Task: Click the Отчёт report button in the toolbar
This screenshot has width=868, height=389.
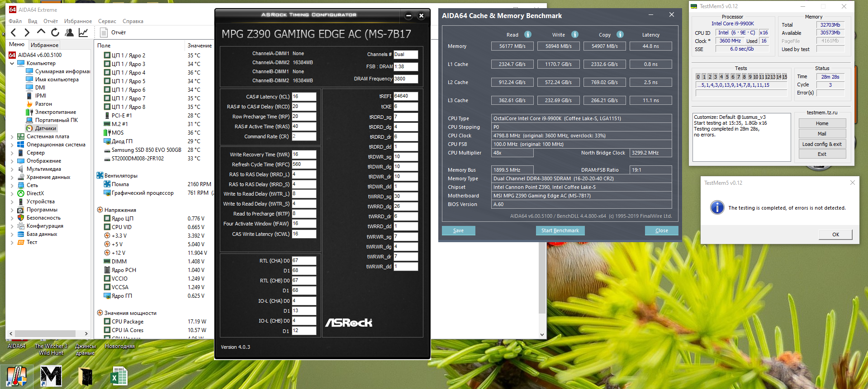Action: pyautogui.click(x=113, y=33)
